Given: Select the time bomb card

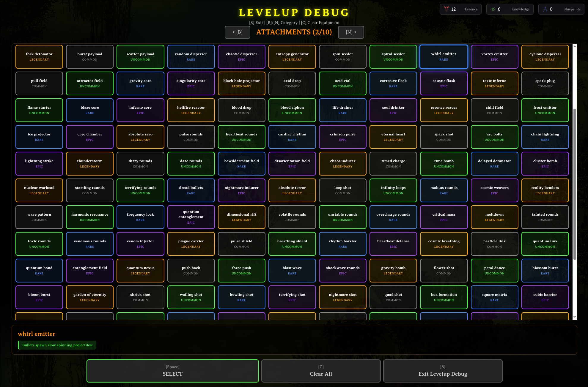Looking at the screenshot, I should point(444,164).
